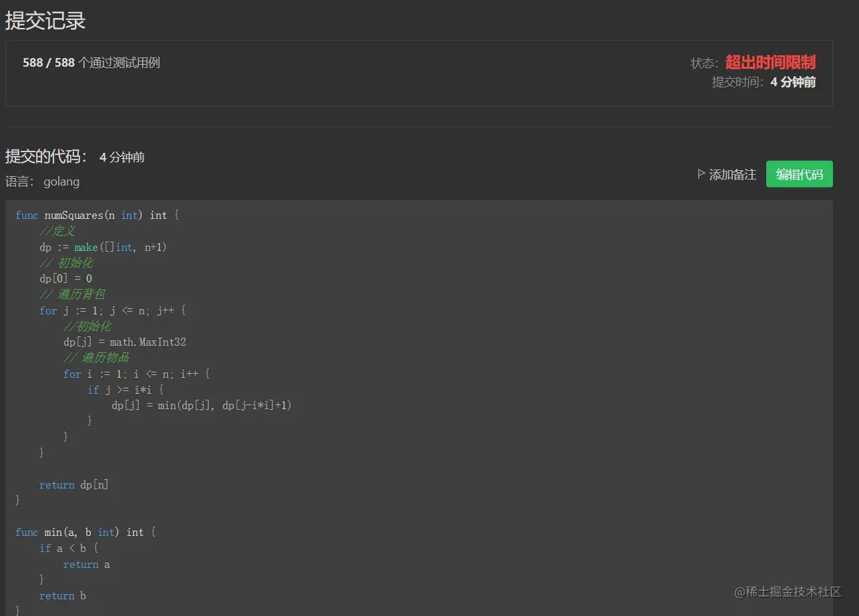859x616 pixels.
Task: Click the 588 / 588 个通过测试用例 text
Action: 91,63
